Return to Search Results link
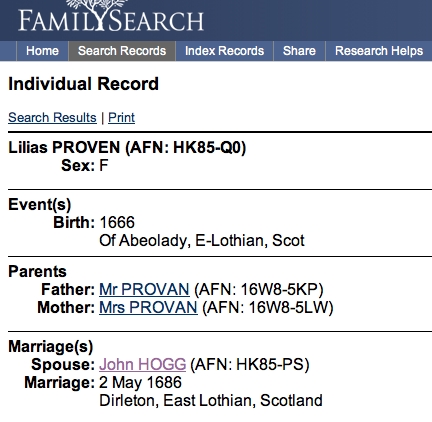 coord(52,118)
